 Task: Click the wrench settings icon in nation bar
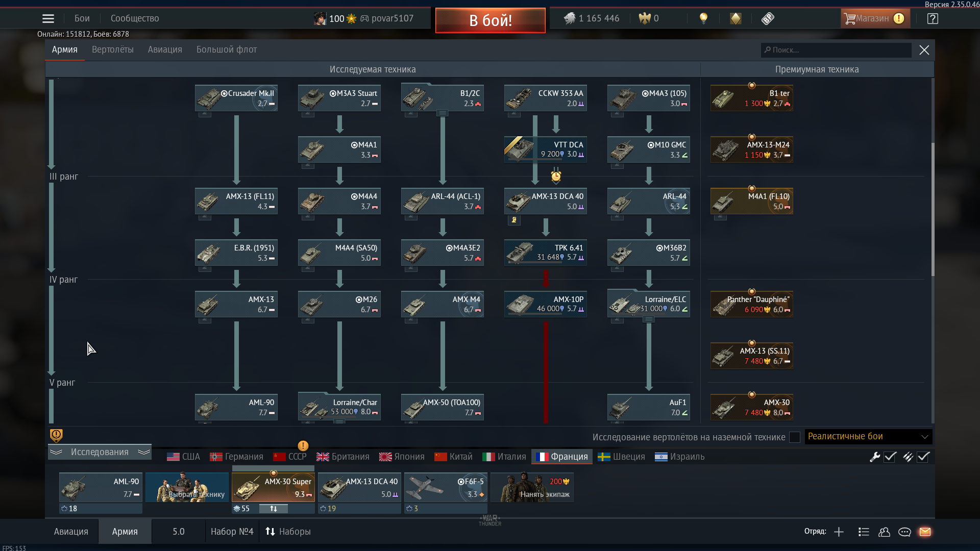pyautogui.click(x=875, y=457)
